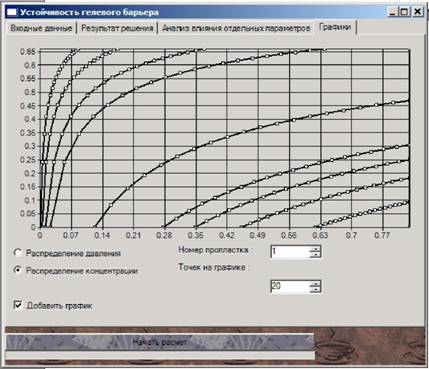Viewport: 429px width, 369px height.
Task: Maximize the application window
Action: click(x=404, y=12)
